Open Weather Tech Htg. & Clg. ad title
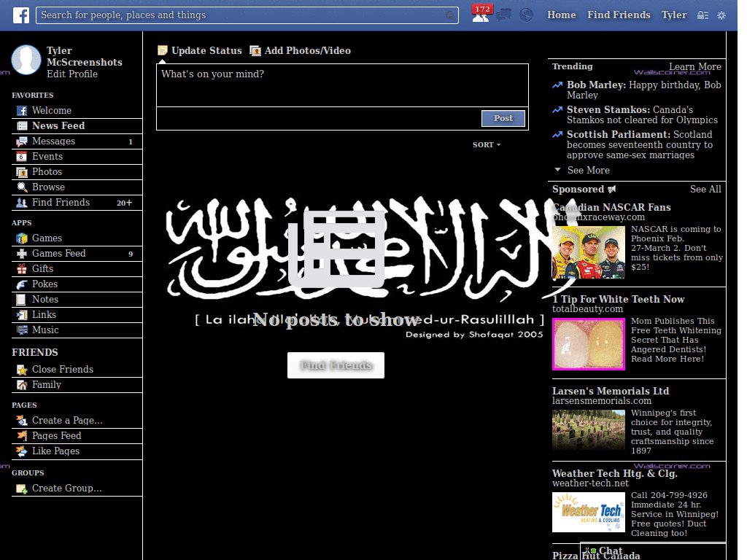747x560 pixels. pyautogui.click(x=614, y=473)
